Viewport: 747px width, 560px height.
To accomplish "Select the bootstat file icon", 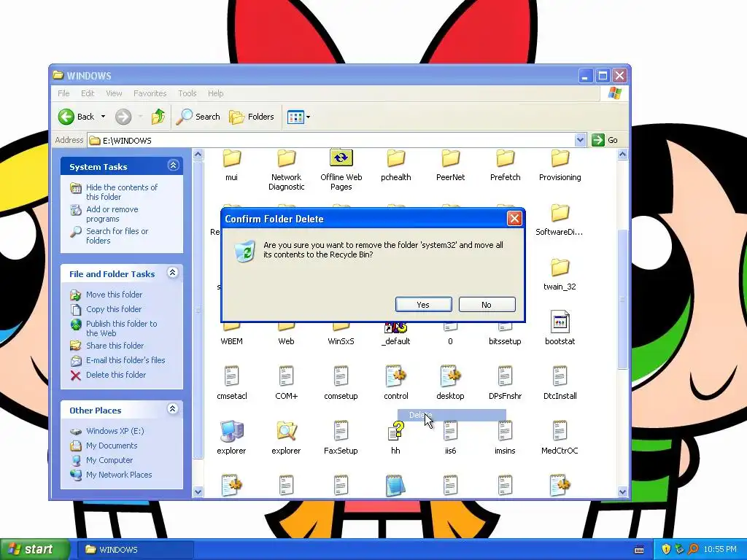I will tap(560, 322).
